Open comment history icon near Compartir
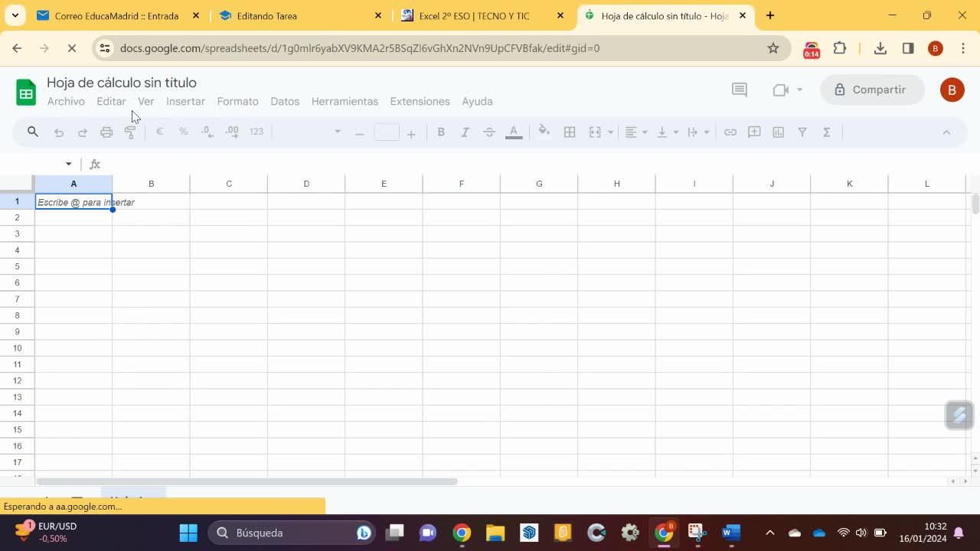 point(739,90)
